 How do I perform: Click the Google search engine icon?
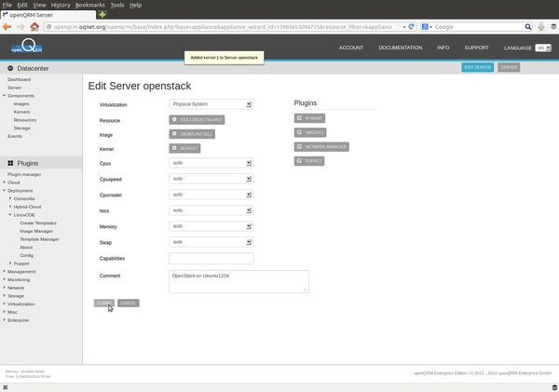pos(425,27)
